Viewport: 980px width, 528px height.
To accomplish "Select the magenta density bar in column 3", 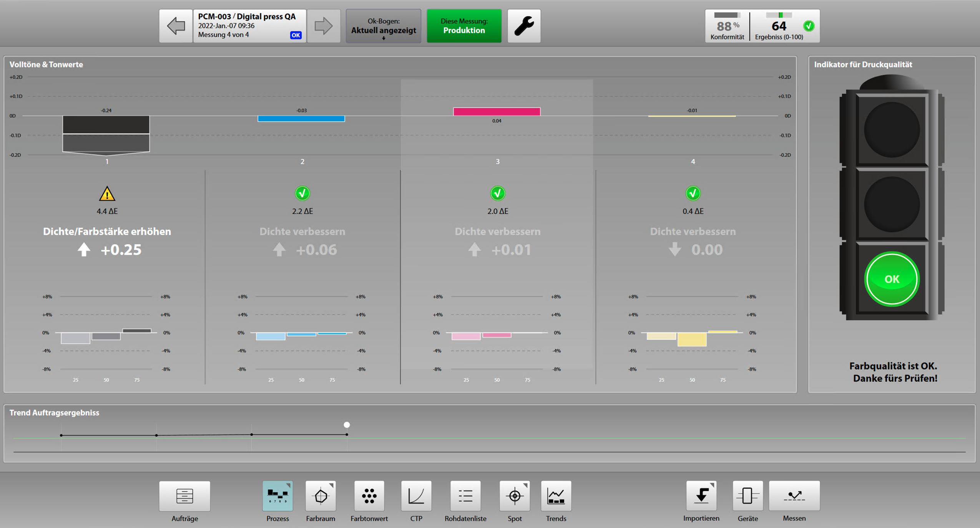I will (x=497, y=111).
